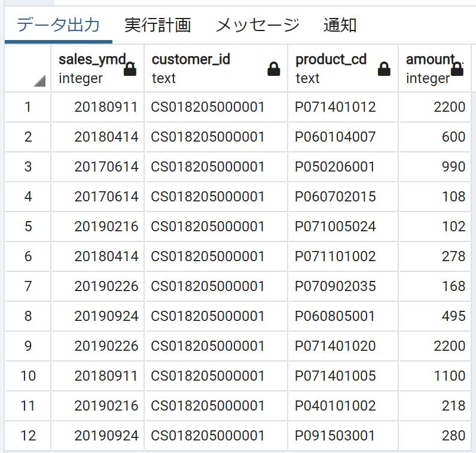476x453 pixels.
Task: Select row number 4
Action: click(x=28, y=197)
